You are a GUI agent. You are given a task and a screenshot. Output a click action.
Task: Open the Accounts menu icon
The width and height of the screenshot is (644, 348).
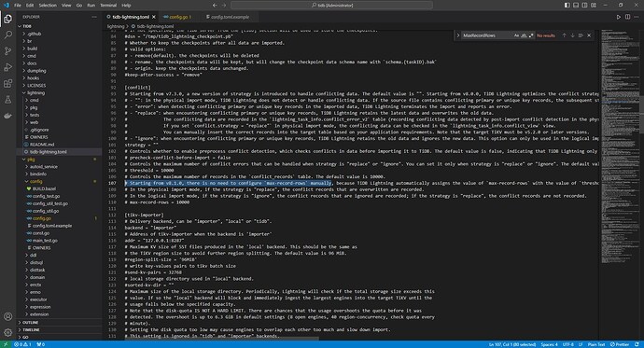[x=7, y=316]
